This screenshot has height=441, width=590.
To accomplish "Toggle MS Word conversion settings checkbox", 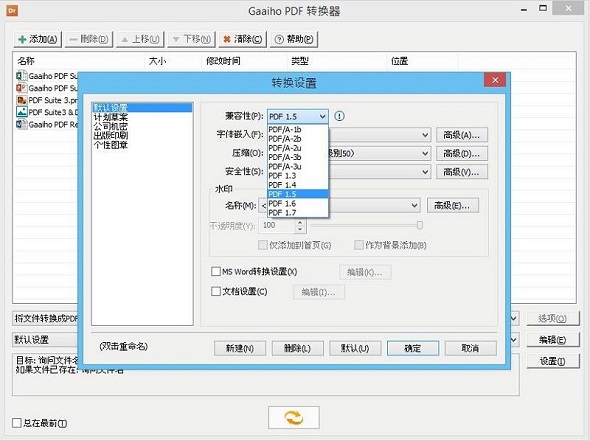I will coord(216,271).
